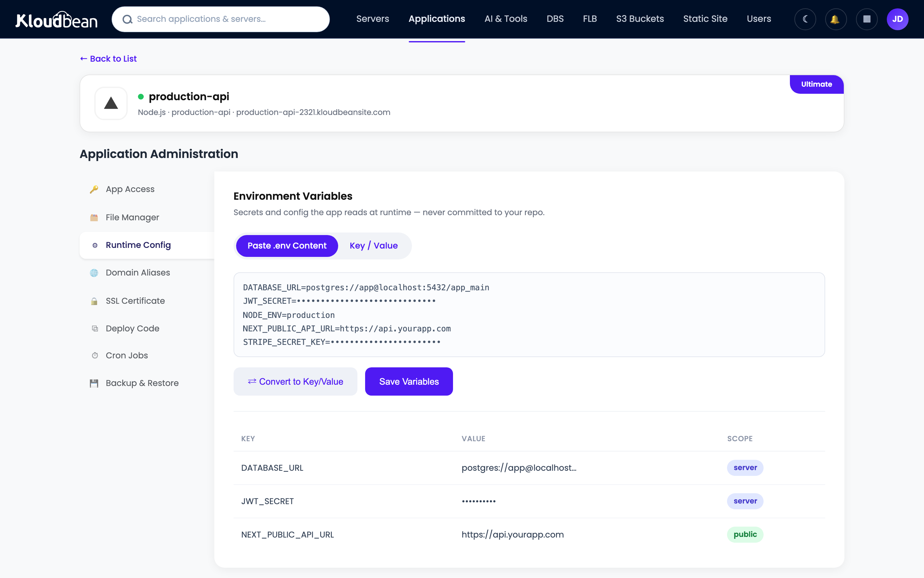Screen dimensions: 924x578
Task: Click the Deploy Code icon
Action: 95,329
